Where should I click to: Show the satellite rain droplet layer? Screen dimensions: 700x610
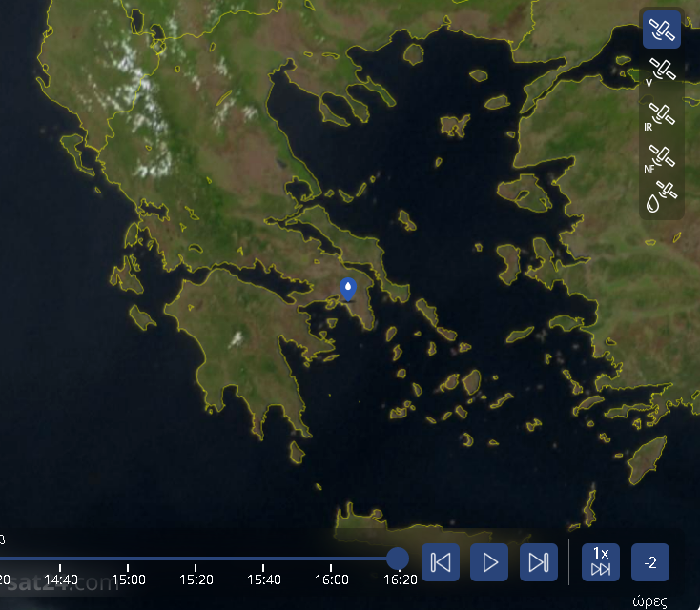tap(661, 198)
